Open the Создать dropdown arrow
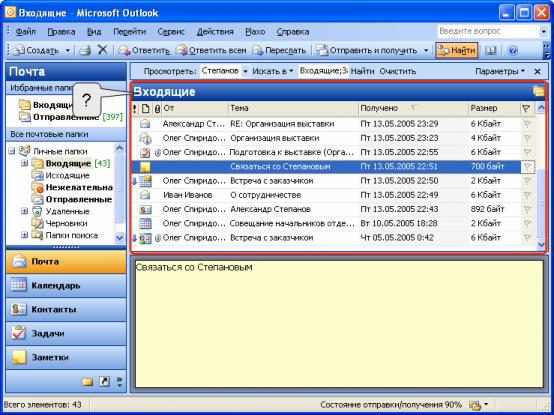Viewport: 554px width, 415px height. pyautogui.click(x=67, y=51)
